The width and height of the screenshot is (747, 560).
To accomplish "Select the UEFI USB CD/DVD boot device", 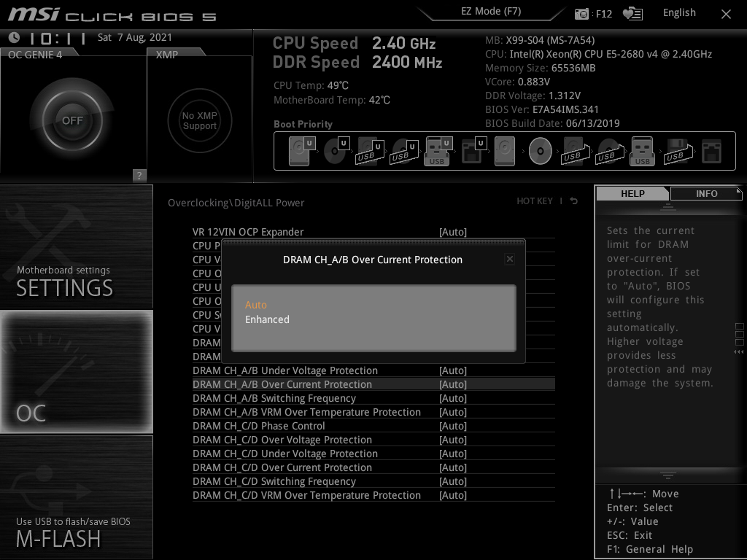I will tap(404, 151).
